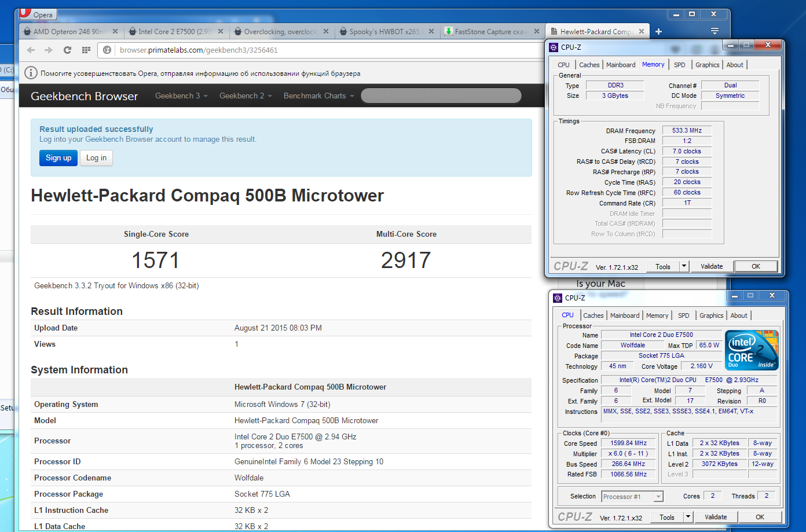This screenshot has height=532, width=806.
Task: Open the Geekbench 2 dropdown menu
Action: tap(246, 96)
